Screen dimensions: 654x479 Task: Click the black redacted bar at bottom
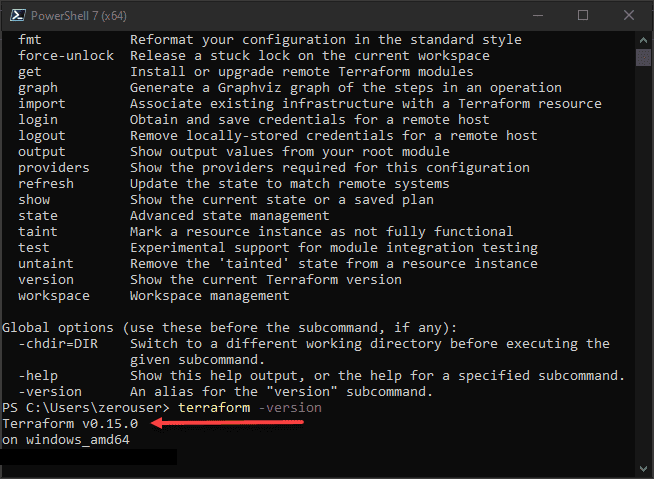coord(88,457)
